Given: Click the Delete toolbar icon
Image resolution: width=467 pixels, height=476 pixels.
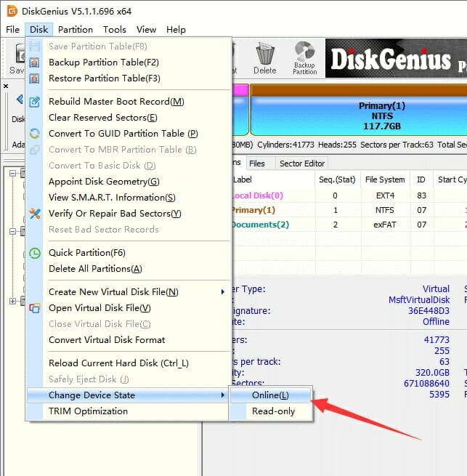Looking at the screenshot, I should click(264, 58).
